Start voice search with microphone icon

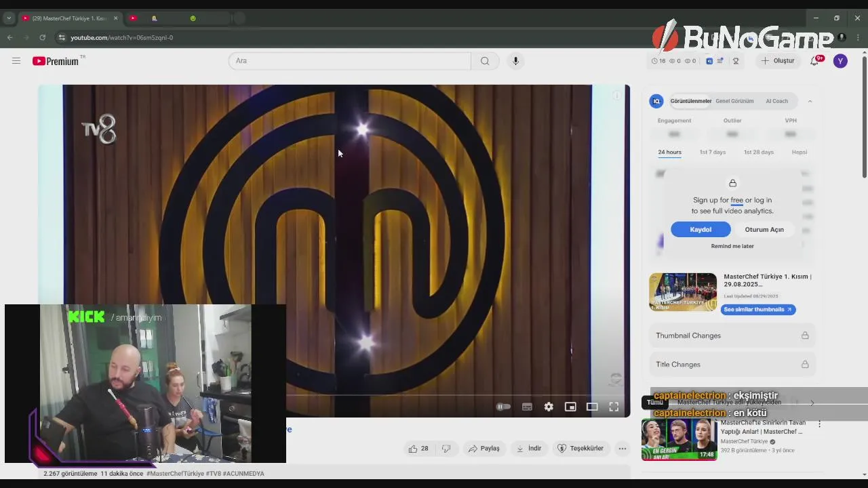click(515, 61)
